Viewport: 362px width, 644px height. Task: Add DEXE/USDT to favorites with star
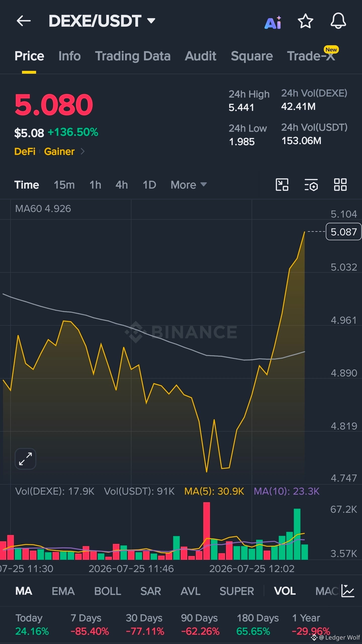click(x=305, y=21)
